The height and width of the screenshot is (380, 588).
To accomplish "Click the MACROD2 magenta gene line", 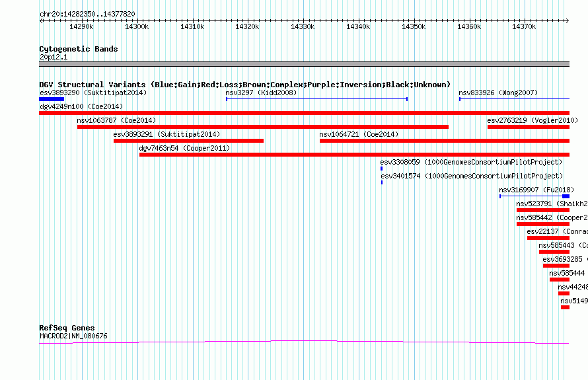I will coord(304,342).
